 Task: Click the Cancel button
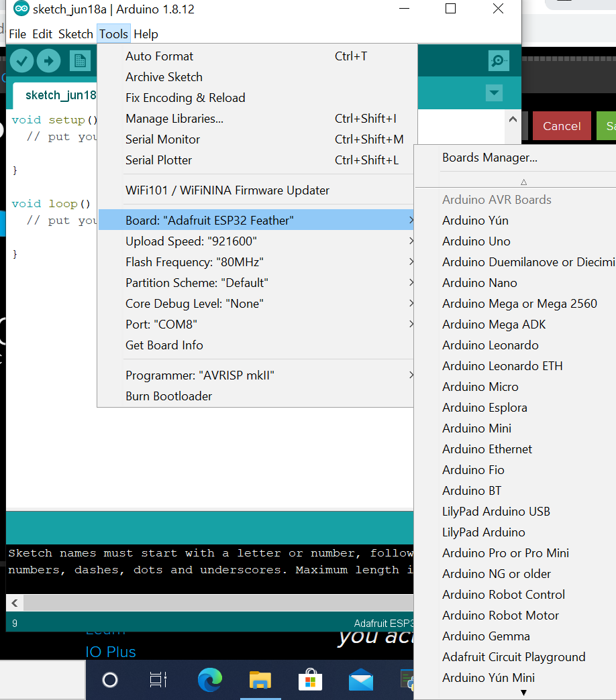click(x=562, y=125)
